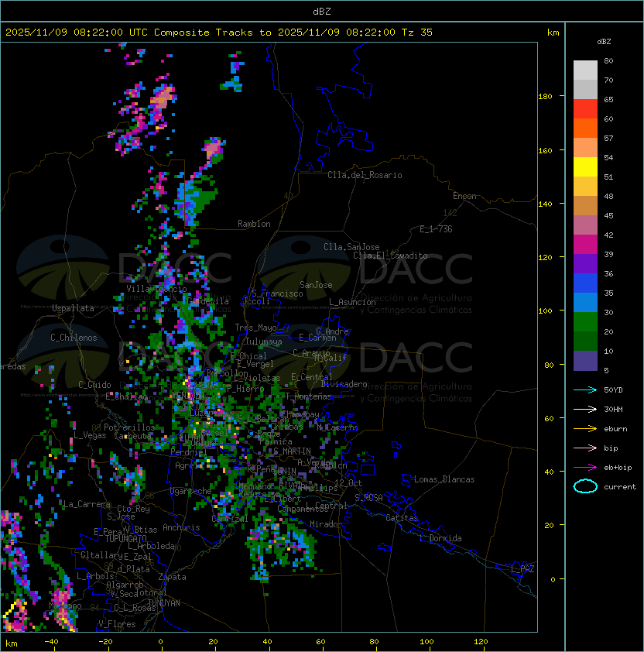Image resolution: width=644 pixels, height=652 pixels.
Task: Click the 'Mirador' map label
Action: coord(327,524)
